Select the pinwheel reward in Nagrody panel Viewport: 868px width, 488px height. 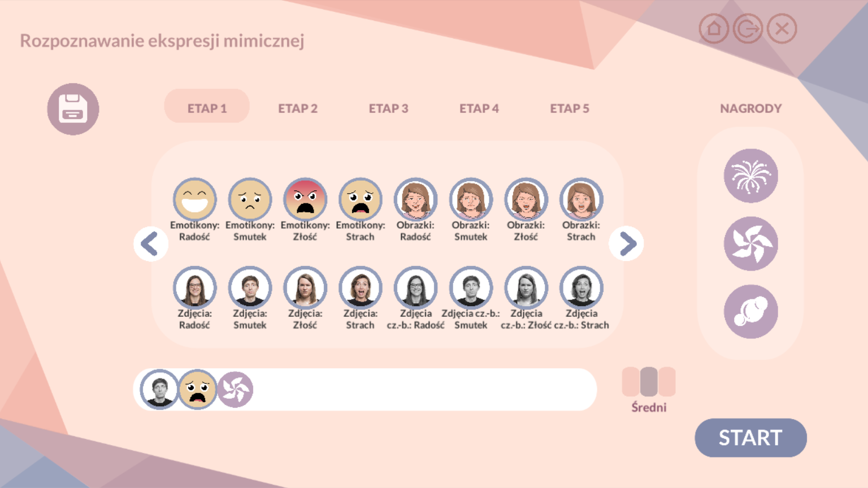750,243
